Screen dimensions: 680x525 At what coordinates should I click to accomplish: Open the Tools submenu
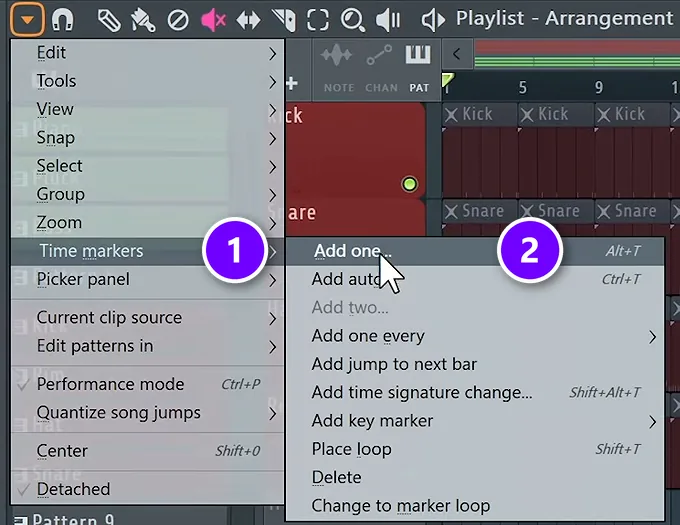point(147,81)
